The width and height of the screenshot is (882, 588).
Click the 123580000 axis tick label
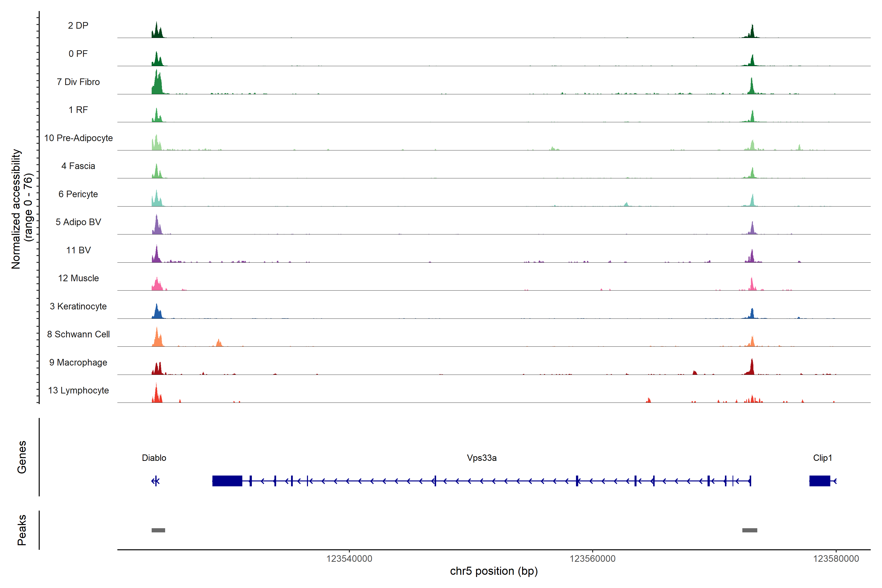836,559
